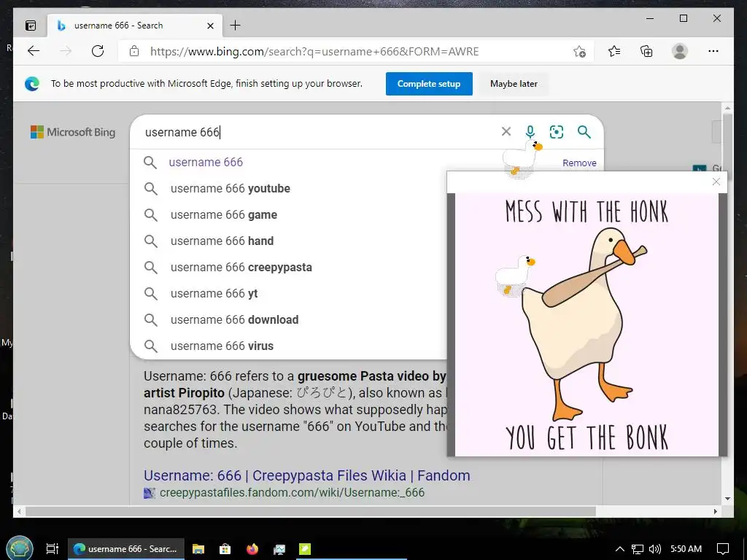Select suggestion username 666 hand
747x560 pixels.
point(222,241)
